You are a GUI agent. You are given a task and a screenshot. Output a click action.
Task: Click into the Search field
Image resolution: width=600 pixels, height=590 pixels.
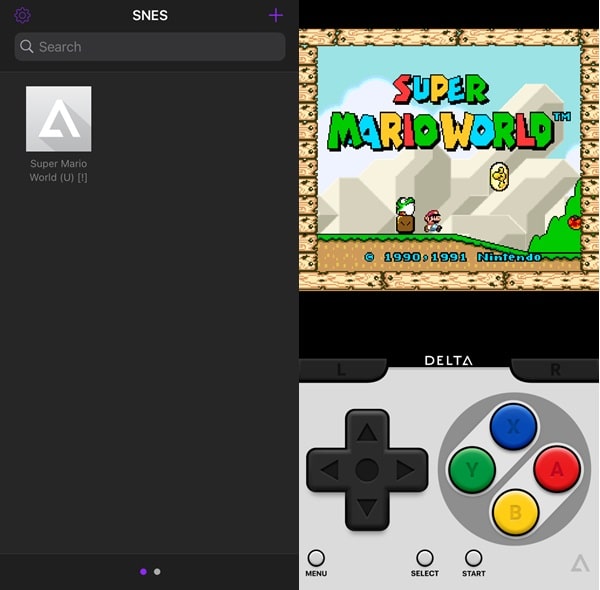click(150, 47)
